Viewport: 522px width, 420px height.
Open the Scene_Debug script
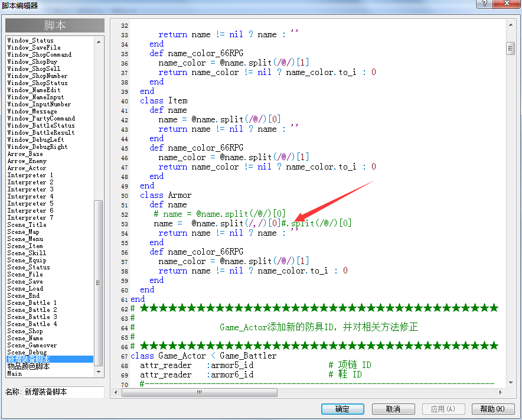coord(27,352)
